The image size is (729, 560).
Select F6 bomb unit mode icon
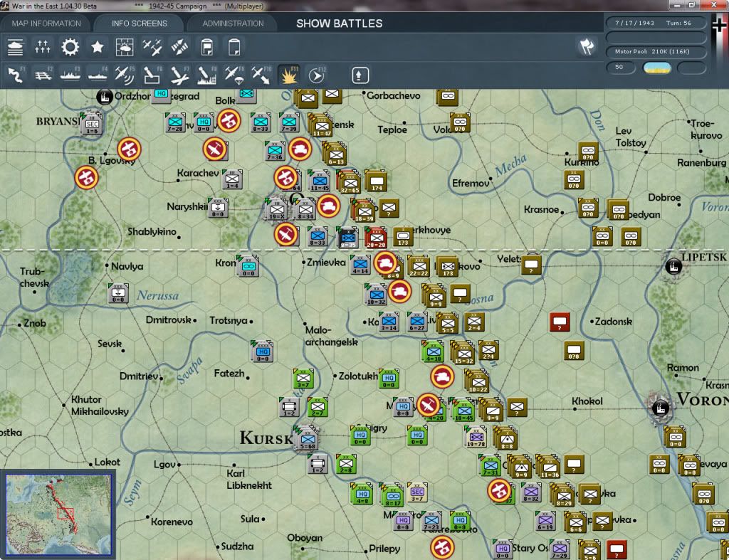coord(152,75)
